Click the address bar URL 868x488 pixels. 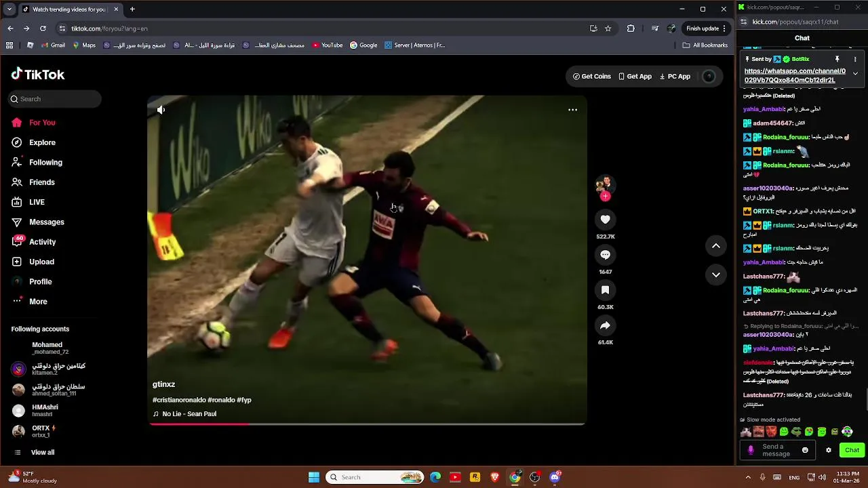(x=109, y=28)
